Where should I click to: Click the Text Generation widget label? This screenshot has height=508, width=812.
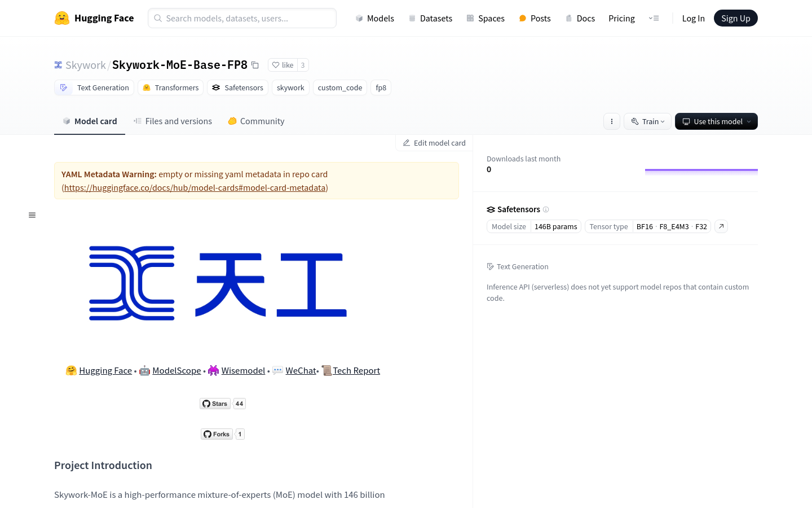[x=518, y=266]
